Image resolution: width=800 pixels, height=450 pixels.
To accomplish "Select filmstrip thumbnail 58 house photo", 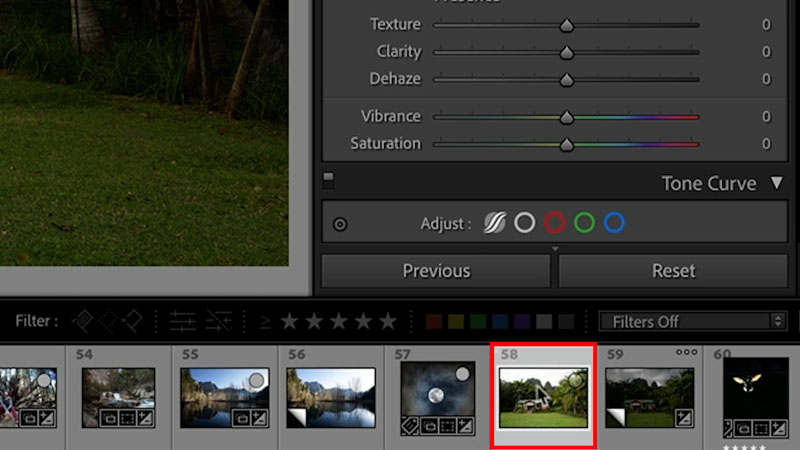I will 543,398.
